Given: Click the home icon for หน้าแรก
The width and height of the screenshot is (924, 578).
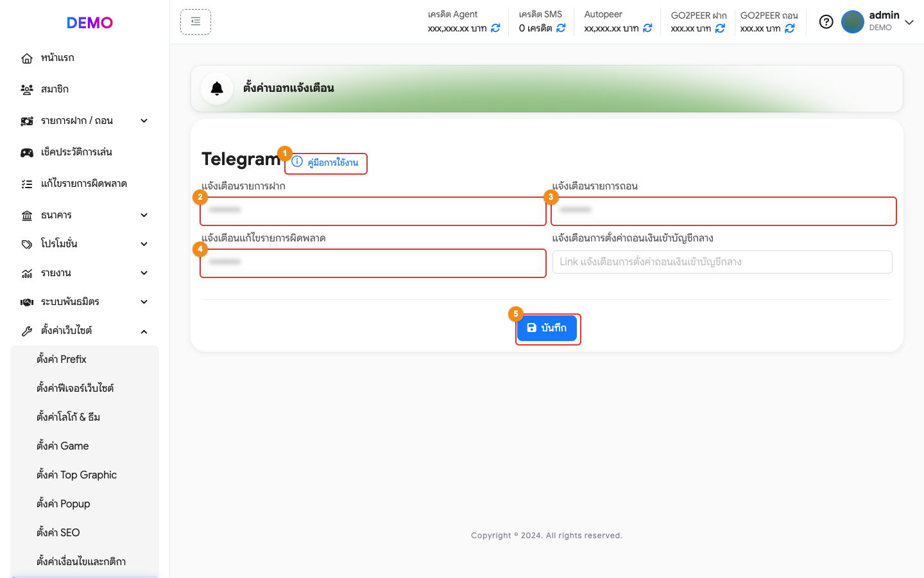Looking at the screenshot, I should (27, 58).
